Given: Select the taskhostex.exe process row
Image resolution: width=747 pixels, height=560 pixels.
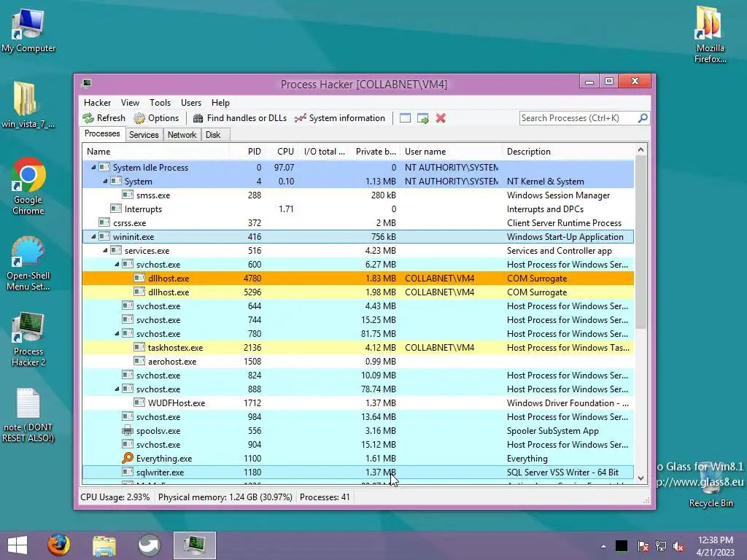Looking at the screenshot, I should (357, 348).
